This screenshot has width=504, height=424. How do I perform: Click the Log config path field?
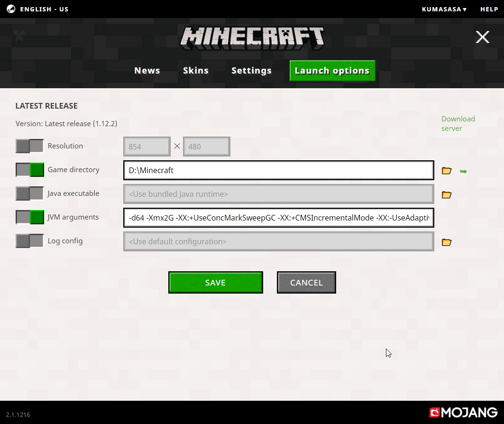coord(279,241)
